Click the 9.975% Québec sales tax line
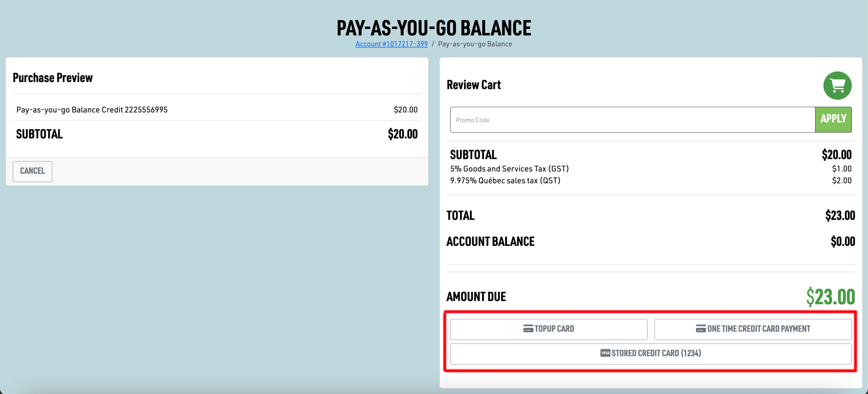The height and width of the screenshot is (394, 868). tap(505, 181)
